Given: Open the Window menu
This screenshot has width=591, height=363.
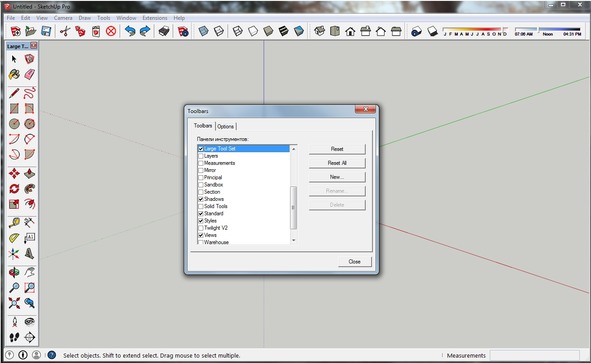Looking at the screenshot, I should [126, 18].
